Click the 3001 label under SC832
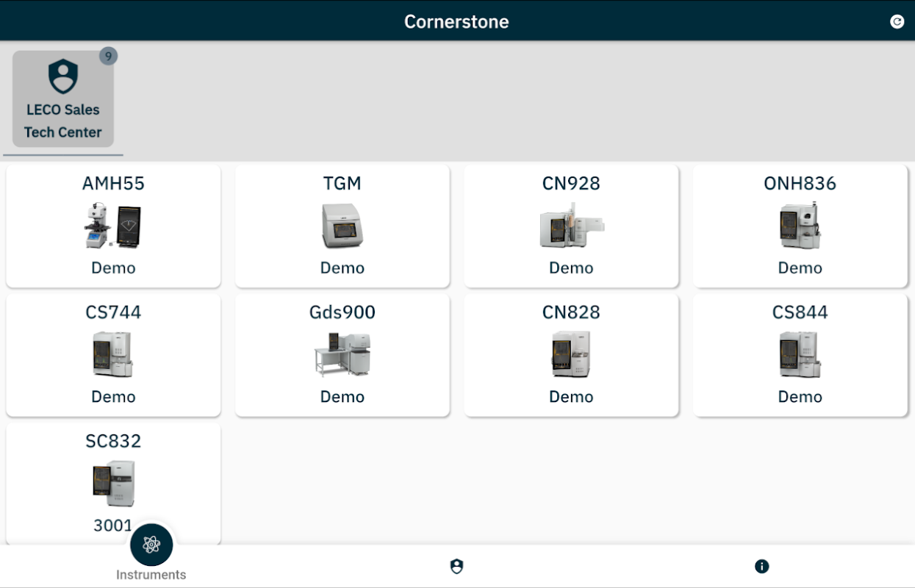 [x=113, y=526]
